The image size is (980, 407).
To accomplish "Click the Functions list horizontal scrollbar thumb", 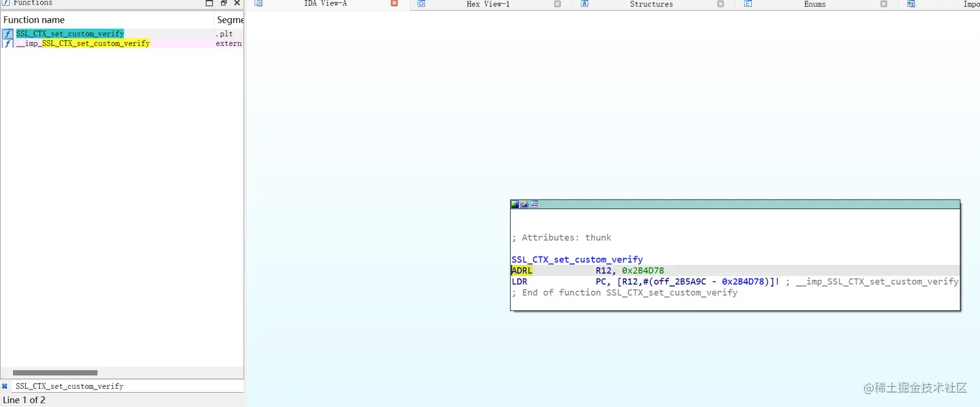I will pyautogui.click(x=55, y=373).
